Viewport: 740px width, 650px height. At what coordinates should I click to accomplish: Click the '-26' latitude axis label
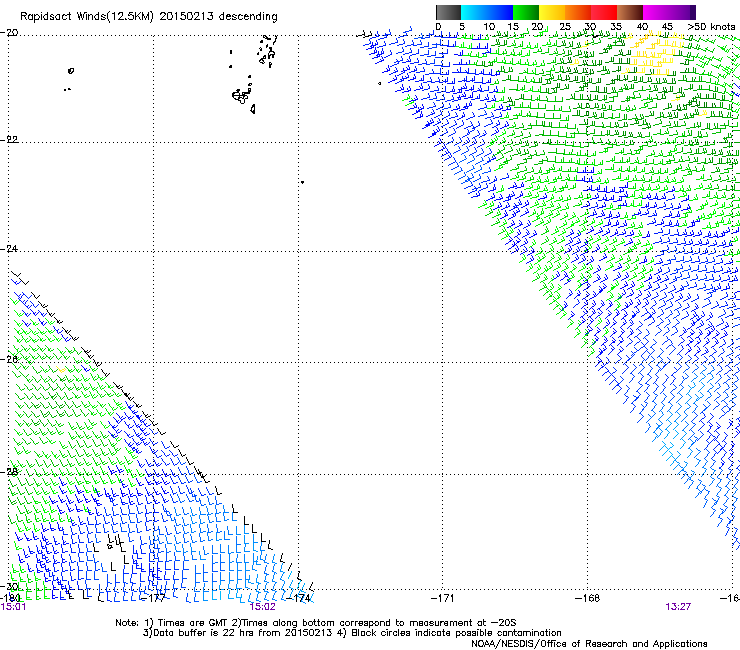[9, 360]
